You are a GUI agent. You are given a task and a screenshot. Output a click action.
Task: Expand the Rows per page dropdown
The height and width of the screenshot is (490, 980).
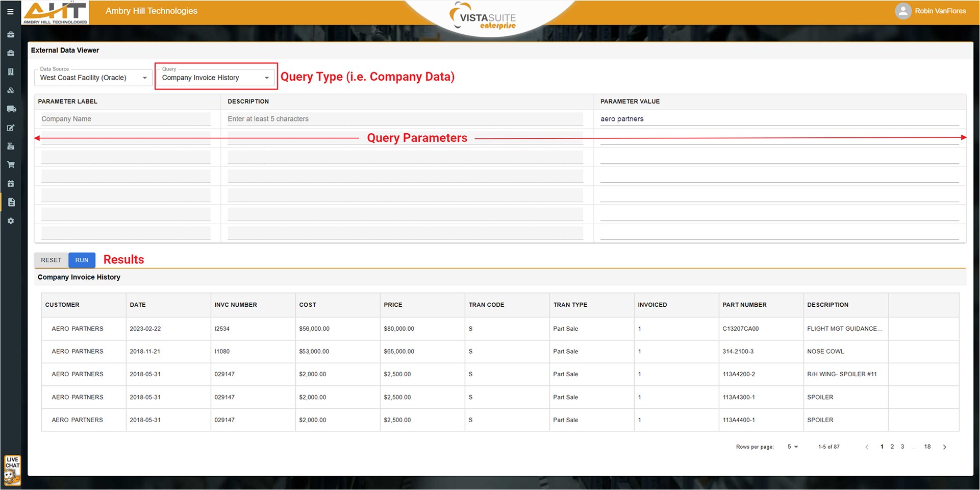tap(792, 447)
